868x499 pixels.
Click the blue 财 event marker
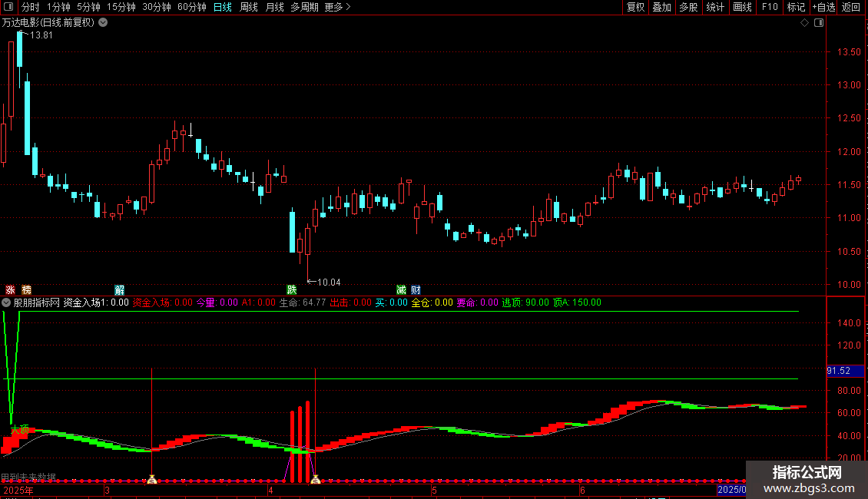[x=416, y=290]
